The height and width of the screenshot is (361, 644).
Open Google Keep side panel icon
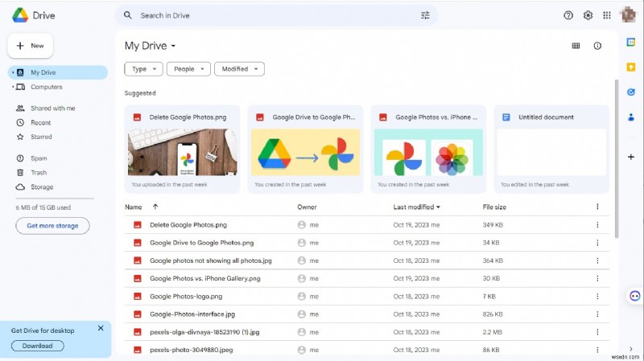pos(631,68)
